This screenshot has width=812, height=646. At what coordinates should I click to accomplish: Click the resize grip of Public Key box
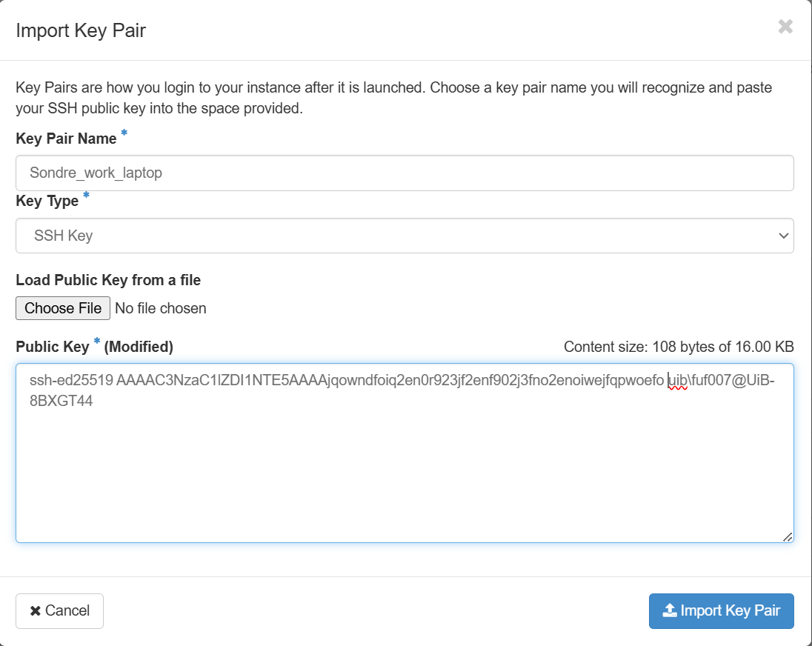coord(787,536)
